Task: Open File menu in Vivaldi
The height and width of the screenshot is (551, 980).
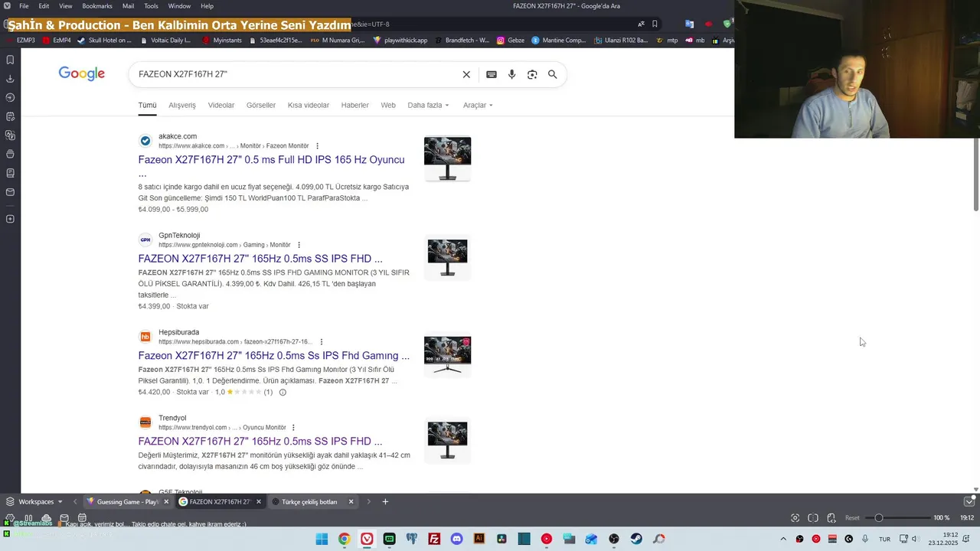Action: click(x=24, y=6)
